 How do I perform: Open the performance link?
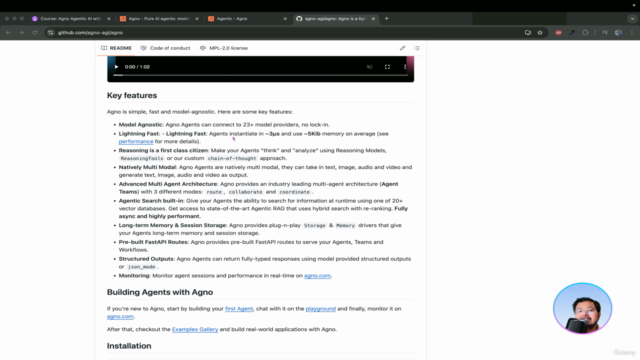pos(136,142)
